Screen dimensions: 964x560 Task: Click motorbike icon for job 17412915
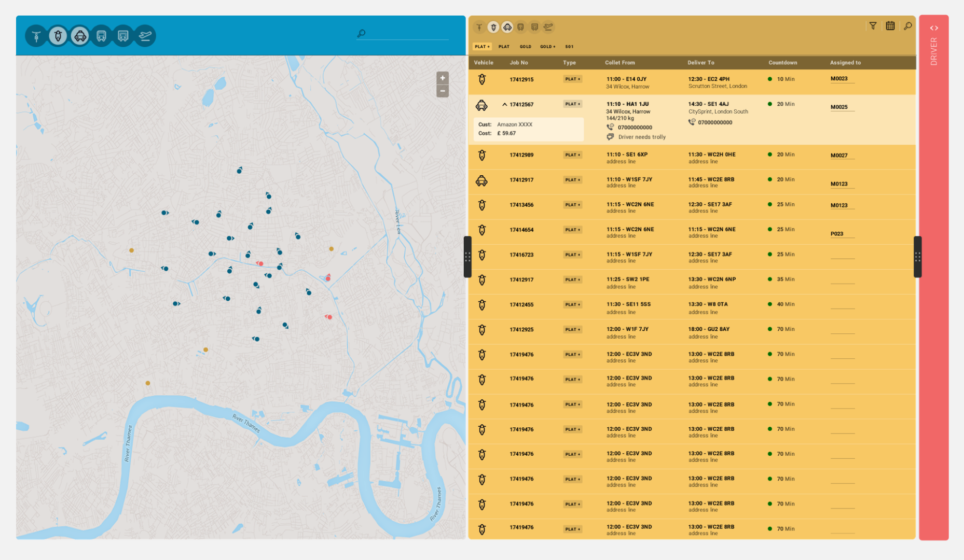pyautogui.click(x=482, y=79)
